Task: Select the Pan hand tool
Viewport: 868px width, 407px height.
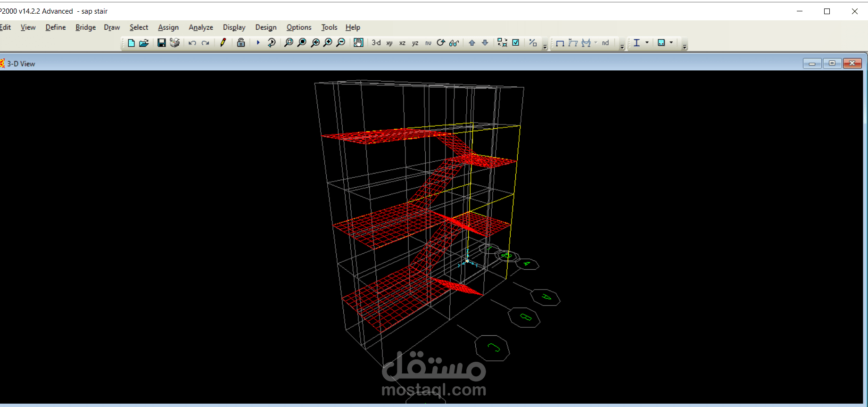Action: (x=358, y=43)
